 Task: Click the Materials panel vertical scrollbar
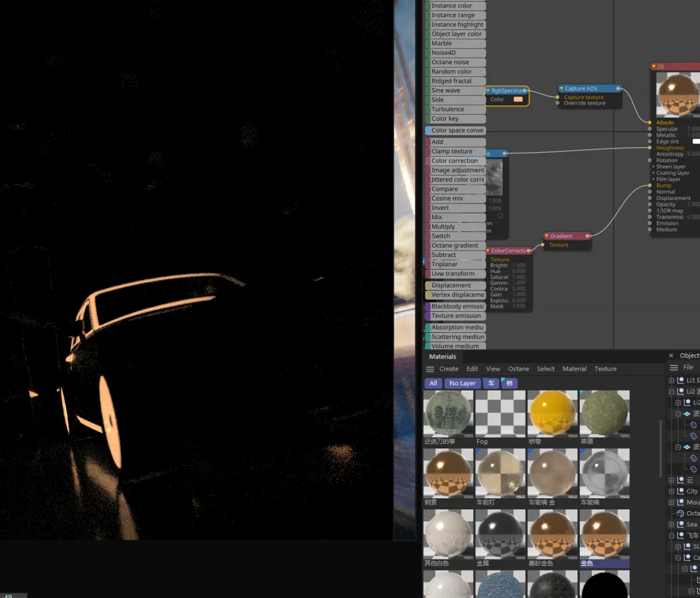pos(661,449)
